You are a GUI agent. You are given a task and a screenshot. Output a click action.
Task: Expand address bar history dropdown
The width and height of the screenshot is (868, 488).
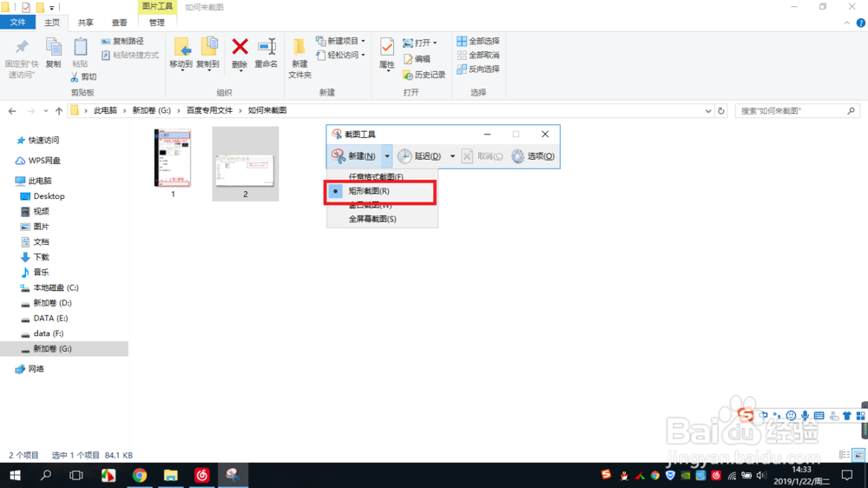point(708,111)
